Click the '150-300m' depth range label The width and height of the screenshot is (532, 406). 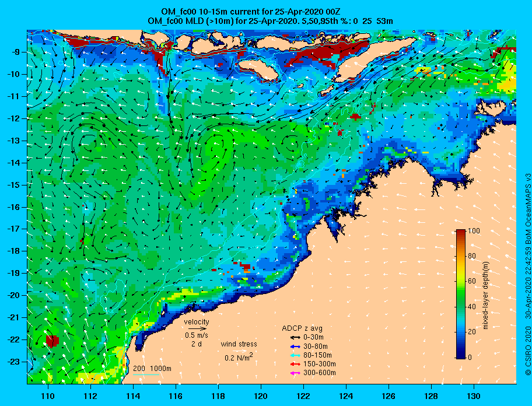(319, 364)
